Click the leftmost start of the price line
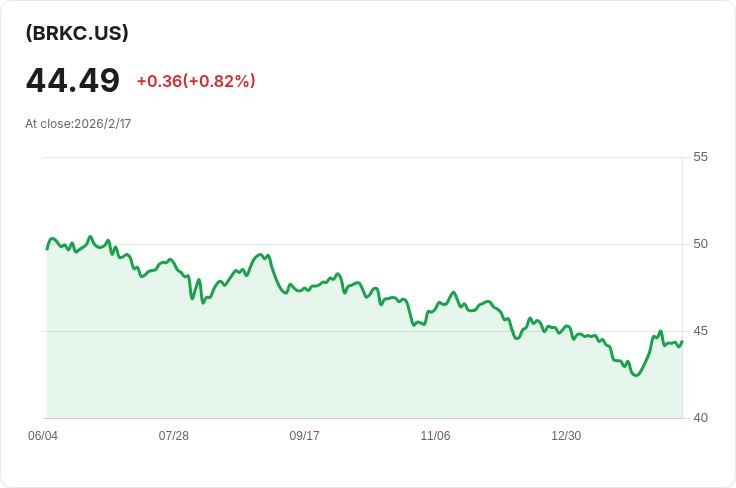The image size is (736, 488). pyautogui.click(x=47, y=248)
